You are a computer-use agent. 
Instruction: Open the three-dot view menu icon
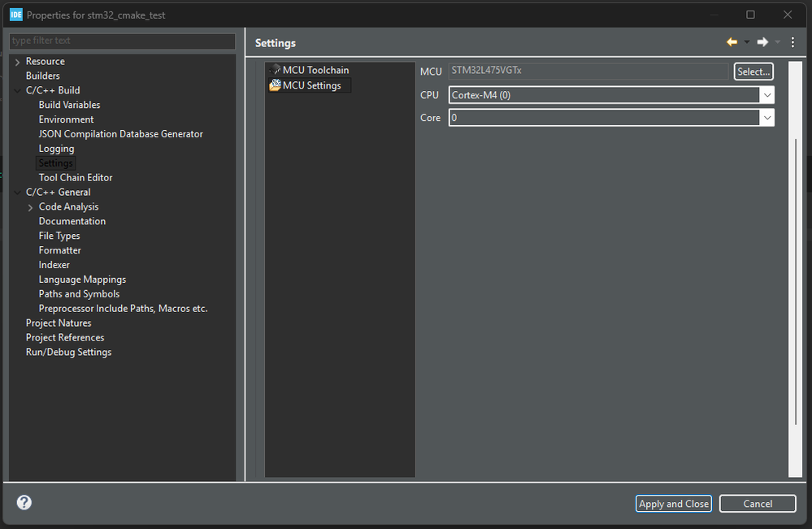(x=792, y=42)
